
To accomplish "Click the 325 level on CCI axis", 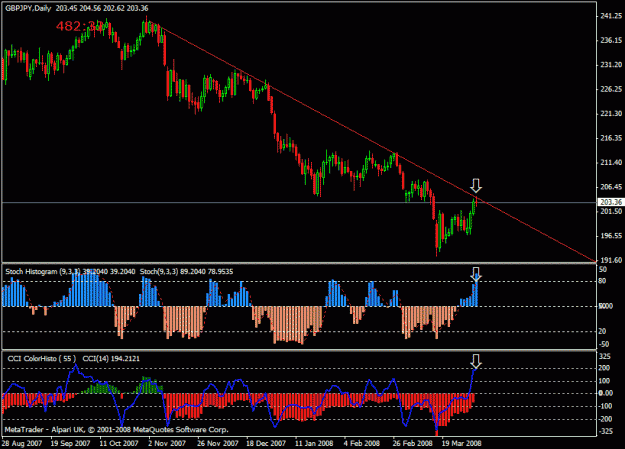I will [604, 356].
